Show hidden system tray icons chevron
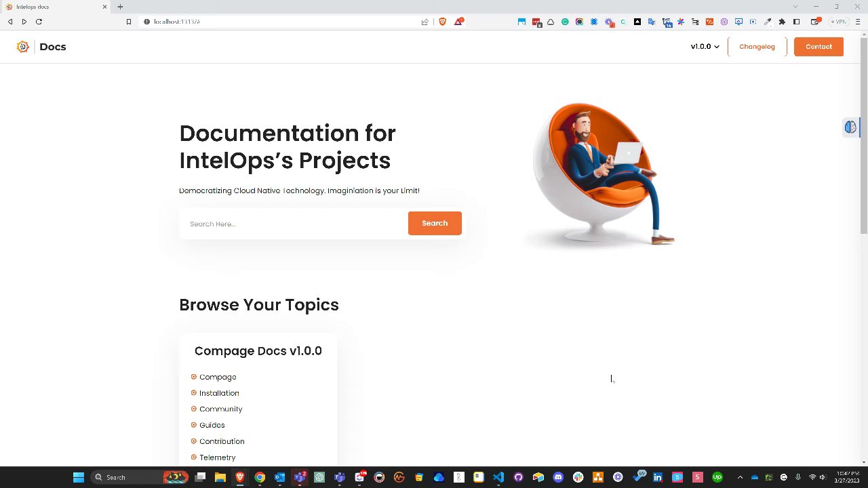868x488 pixels. [740, 477]
